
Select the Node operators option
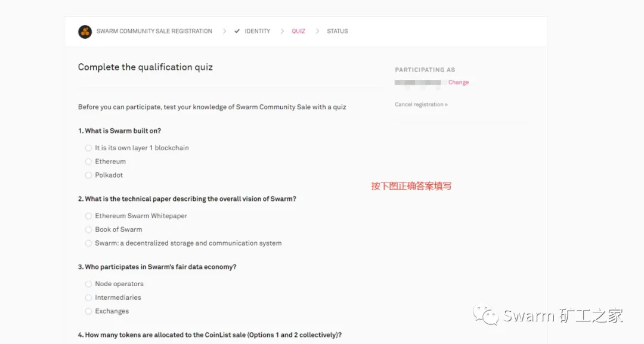[88, 284]
